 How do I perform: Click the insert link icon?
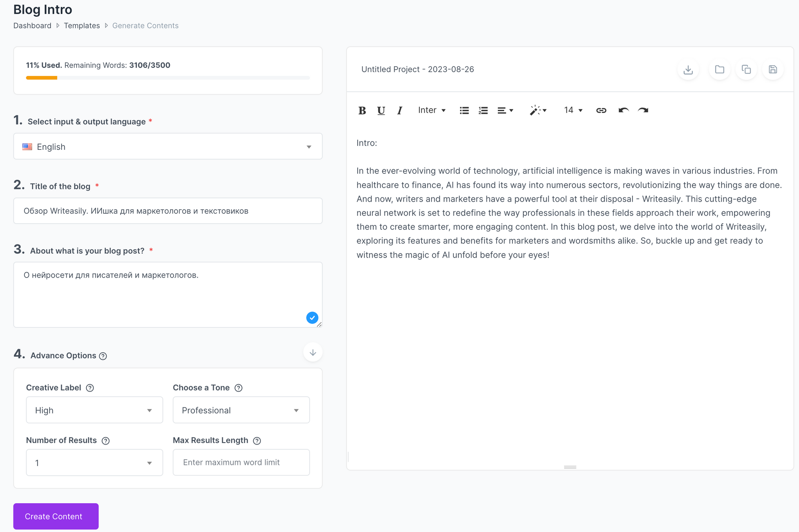[x=601, y=110]
